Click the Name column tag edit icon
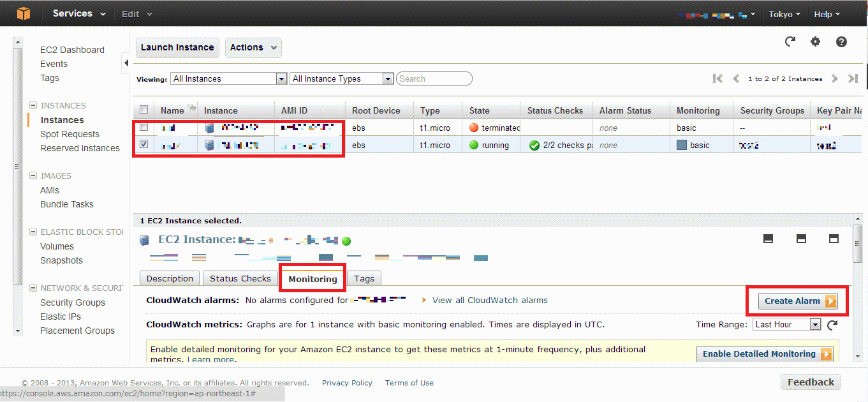868x402 pixels. (191, 108)
